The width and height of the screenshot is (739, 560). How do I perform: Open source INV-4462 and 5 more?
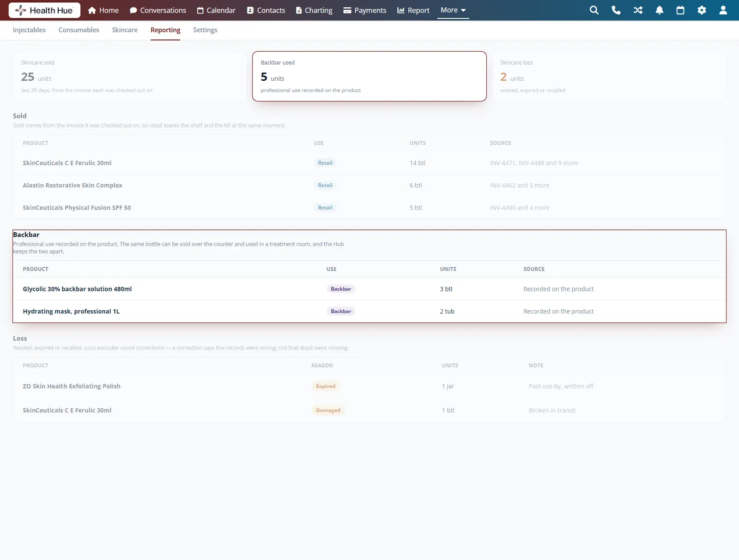click(x=520, y=185)
